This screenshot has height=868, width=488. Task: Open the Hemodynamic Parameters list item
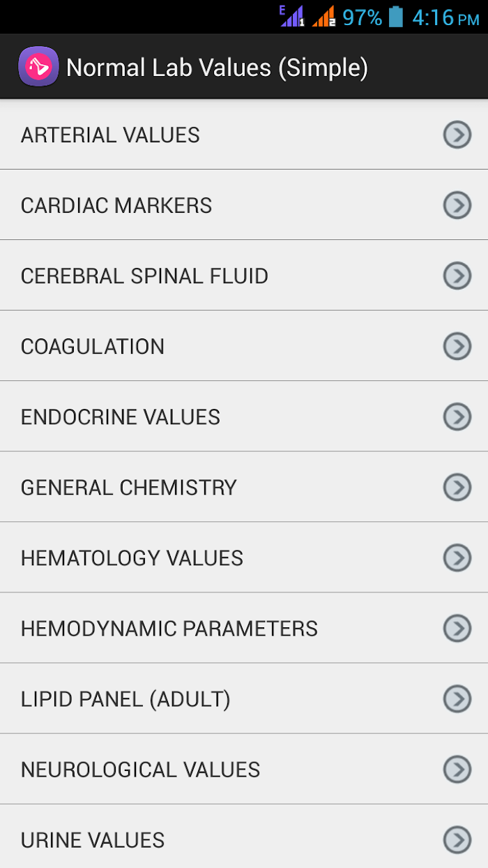(x=169, y=629)
